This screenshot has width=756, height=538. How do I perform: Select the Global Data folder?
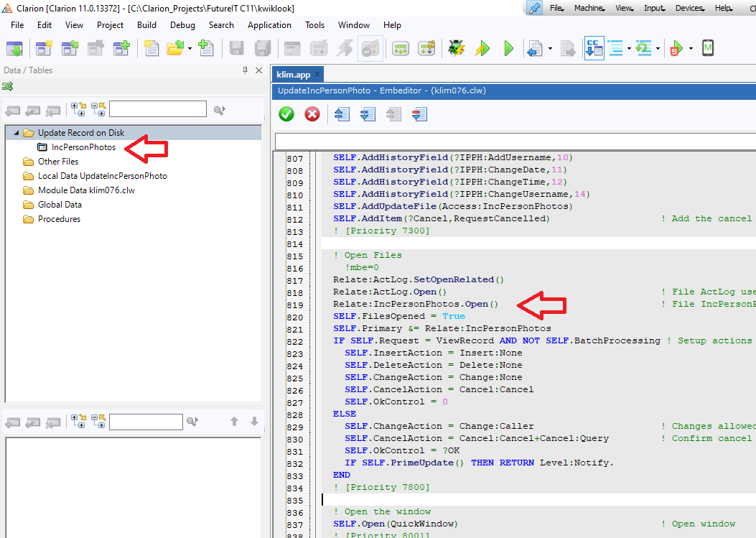click(60, 205)
